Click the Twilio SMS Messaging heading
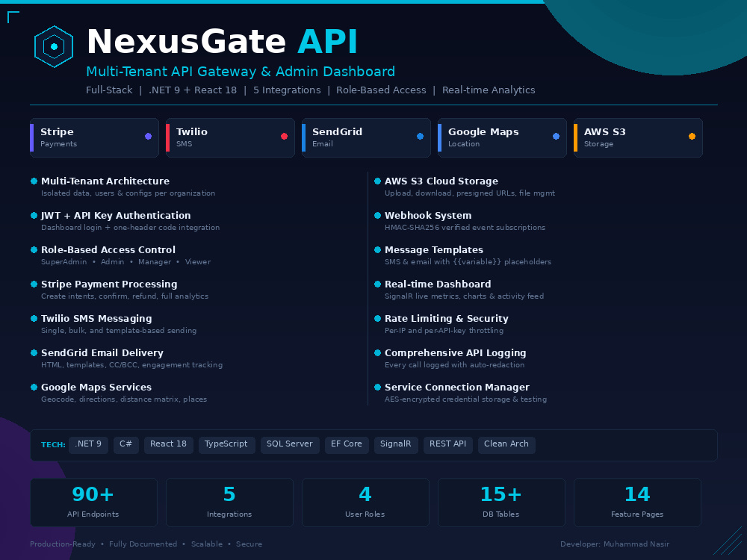 coord(96,318)
